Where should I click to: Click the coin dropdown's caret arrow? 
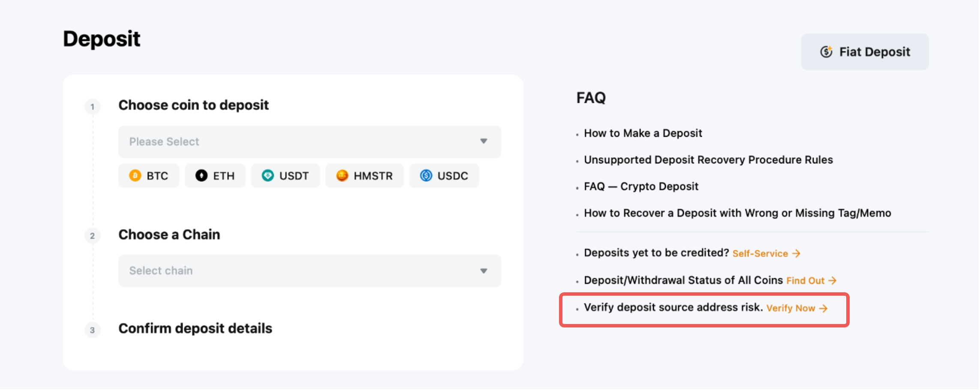click(x=484, y=141)
